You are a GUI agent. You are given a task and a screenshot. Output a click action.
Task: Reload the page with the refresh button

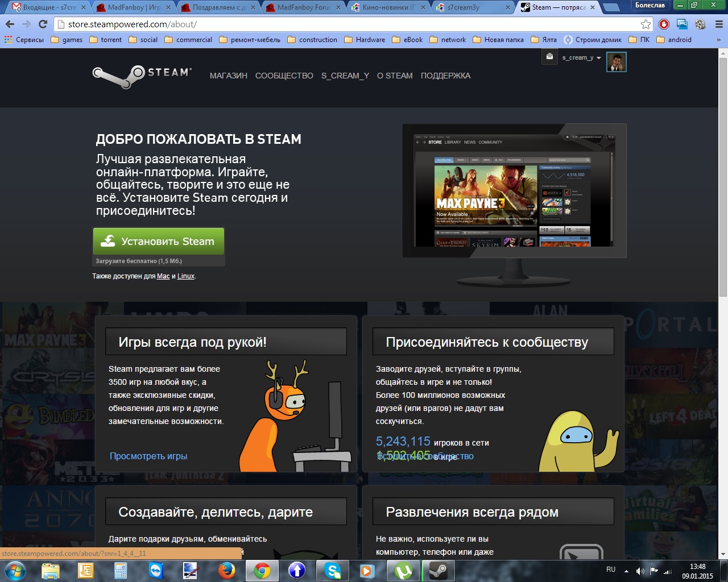click(x=43, y=24)
